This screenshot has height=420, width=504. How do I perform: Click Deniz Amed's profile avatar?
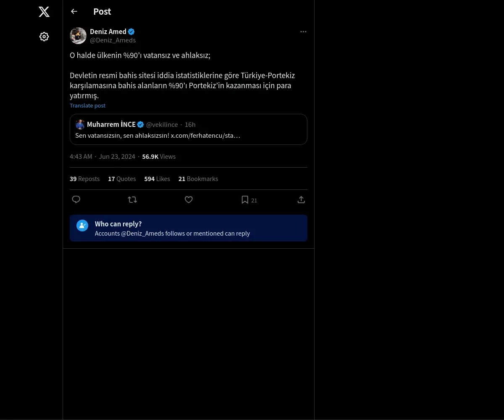click(x=78, y=36)
